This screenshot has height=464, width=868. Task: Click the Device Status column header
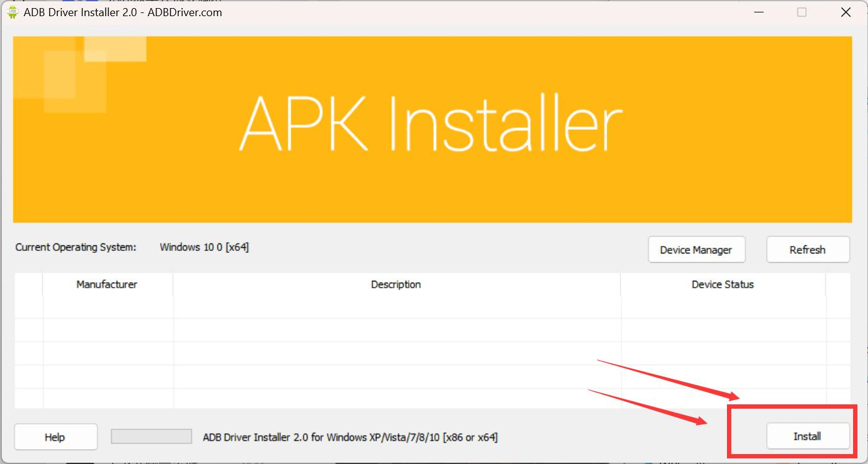point(722,284)
